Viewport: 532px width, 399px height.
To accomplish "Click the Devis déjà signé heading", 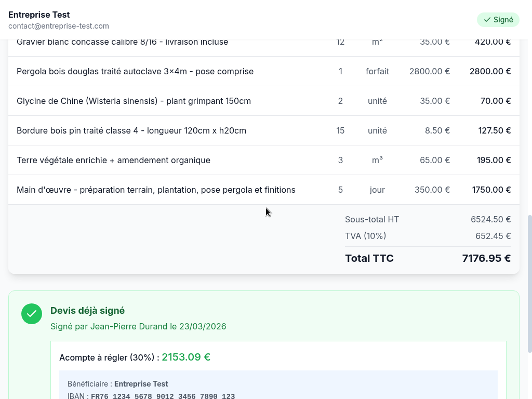I will pyautogui.click(x=87, y=311).
